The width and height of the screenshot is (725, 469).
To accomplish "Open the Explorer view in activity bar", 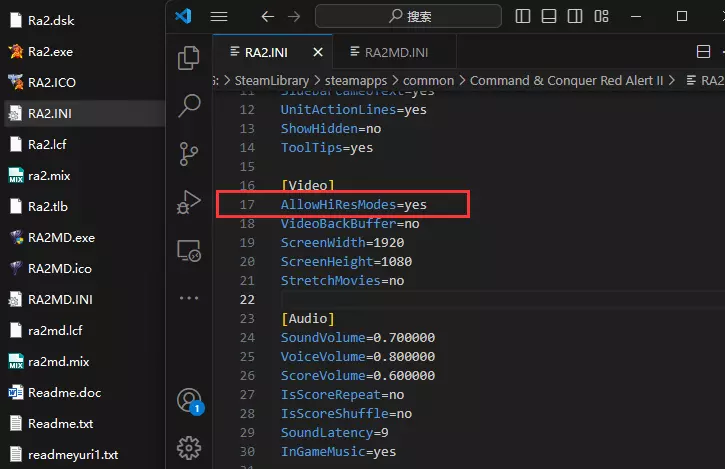I will pos(189,58).
